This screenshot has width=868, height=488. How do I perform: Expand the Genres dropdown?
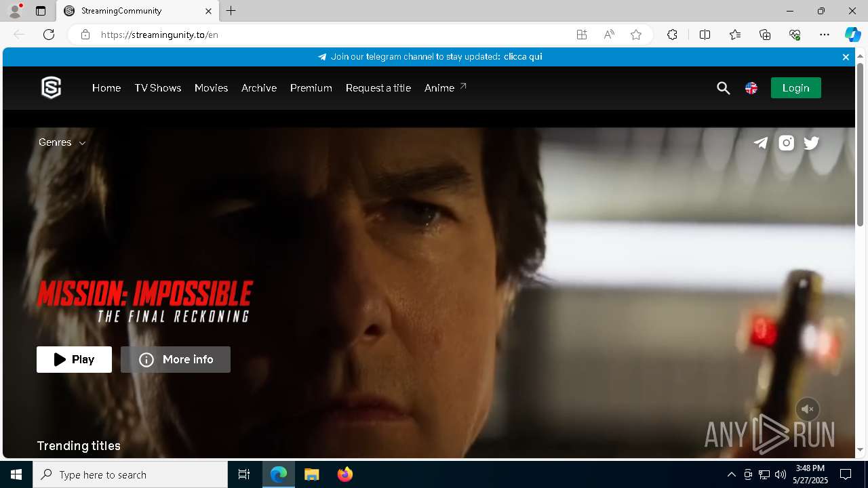click(62, 142)
